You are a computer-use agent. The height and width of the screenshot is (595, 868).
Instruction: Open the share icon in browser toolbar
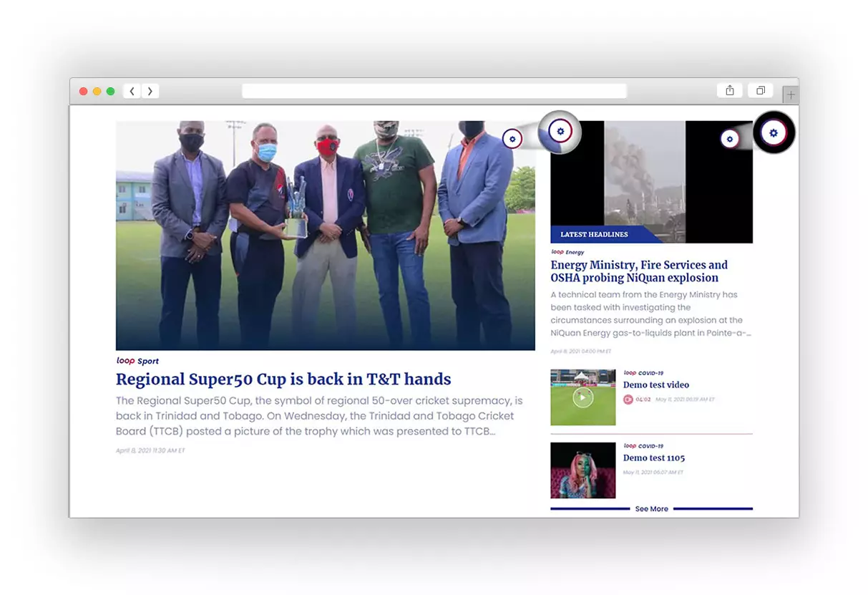[730, 90]
